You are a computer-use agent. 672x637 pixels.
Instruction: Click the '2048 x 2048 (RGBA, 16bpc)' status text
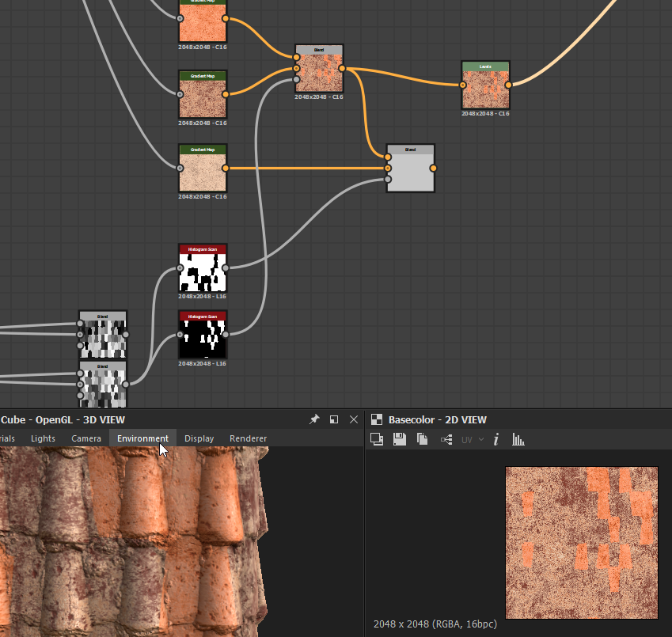coord(435,624)
